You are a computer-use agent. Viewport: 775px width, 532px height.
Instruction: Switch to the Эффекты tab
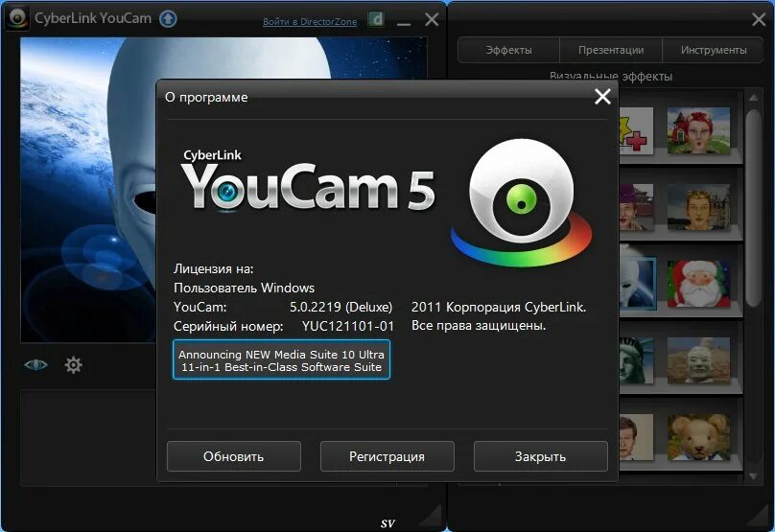[508, 50]
